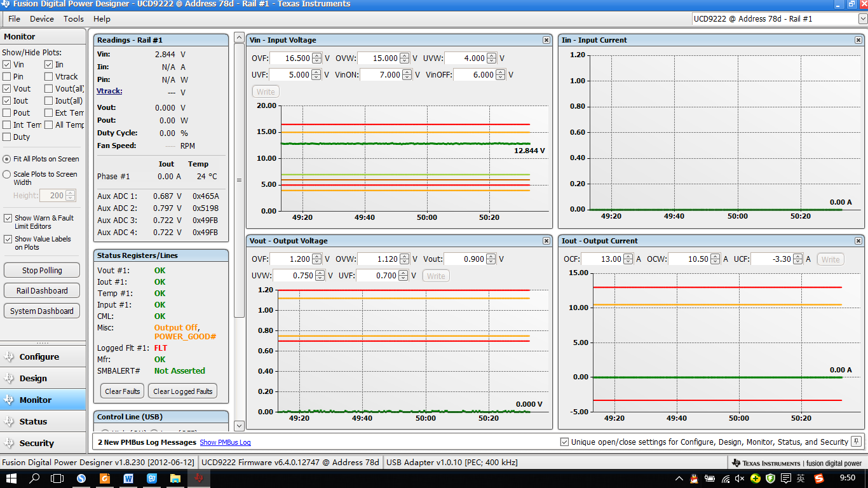
Task: Open the Rail Dashboard
Action: pos(42,290)
